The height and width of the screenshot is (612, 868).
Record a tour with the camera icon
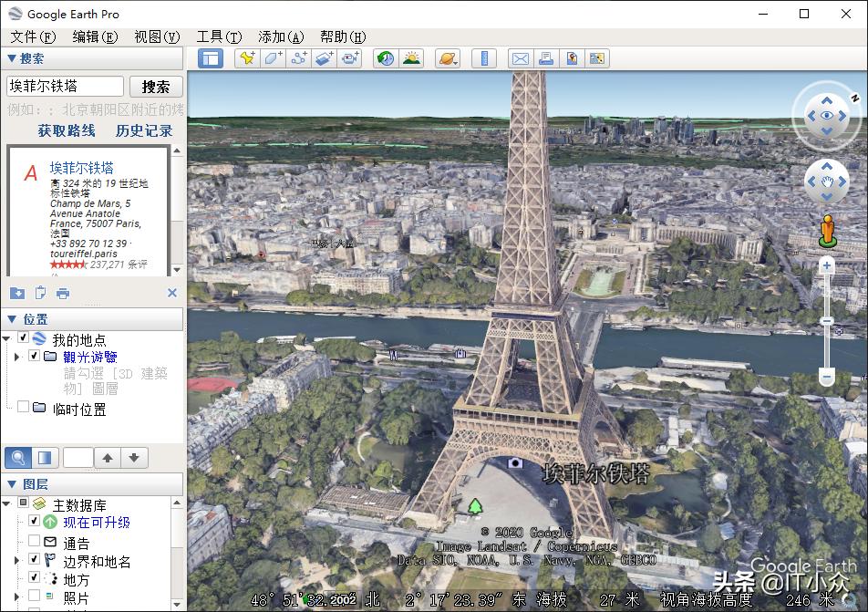tap(350, 58)
